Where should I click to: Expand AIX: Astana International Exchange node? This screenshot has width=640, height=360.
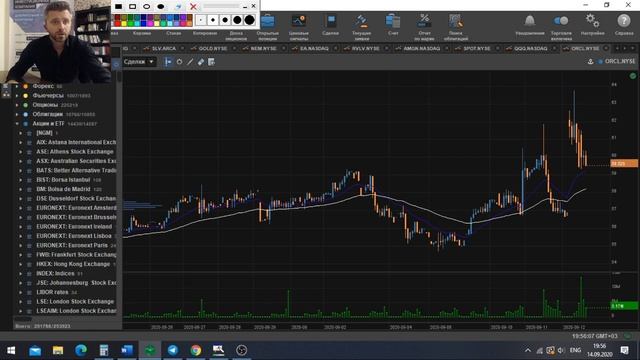(x=20, y=142)
